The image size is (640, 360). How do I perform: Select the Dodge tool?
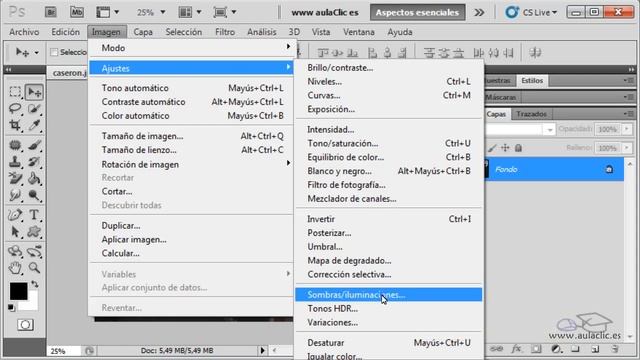[34, 195]
